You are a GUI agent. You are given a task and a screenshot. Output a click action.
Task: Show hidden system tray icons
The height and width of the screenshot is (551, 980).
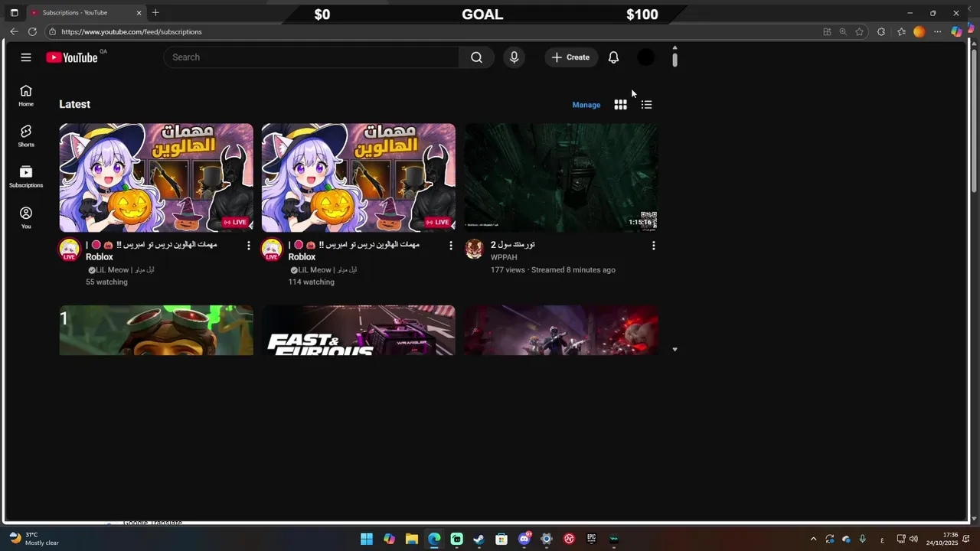tap(813, 539)
